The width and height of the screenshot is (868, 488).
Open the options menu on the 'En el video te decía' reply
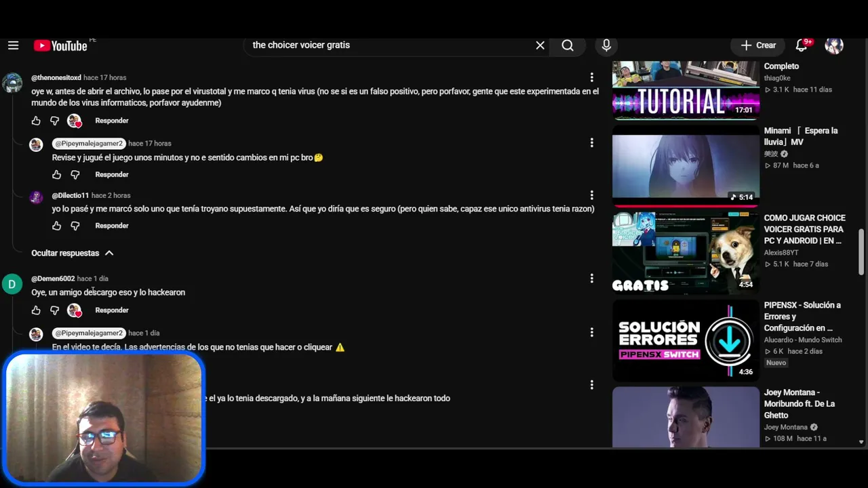click(591, 332)
